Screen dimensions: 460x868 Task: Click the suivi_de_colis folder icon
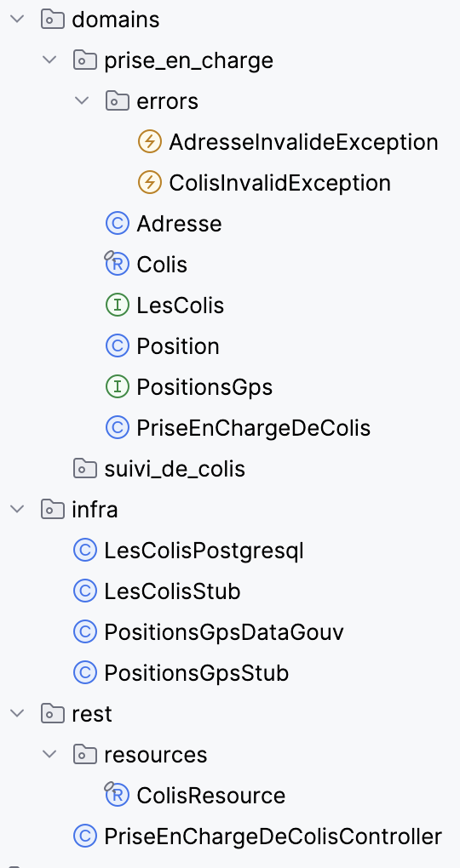[85, 468]
